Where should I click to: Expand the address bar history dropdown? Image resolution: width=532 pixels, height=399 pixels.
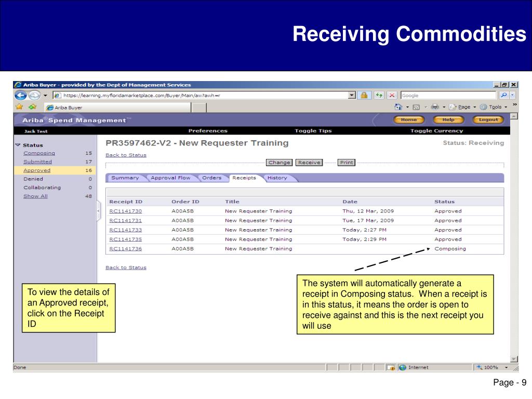(x=352, y=96)
